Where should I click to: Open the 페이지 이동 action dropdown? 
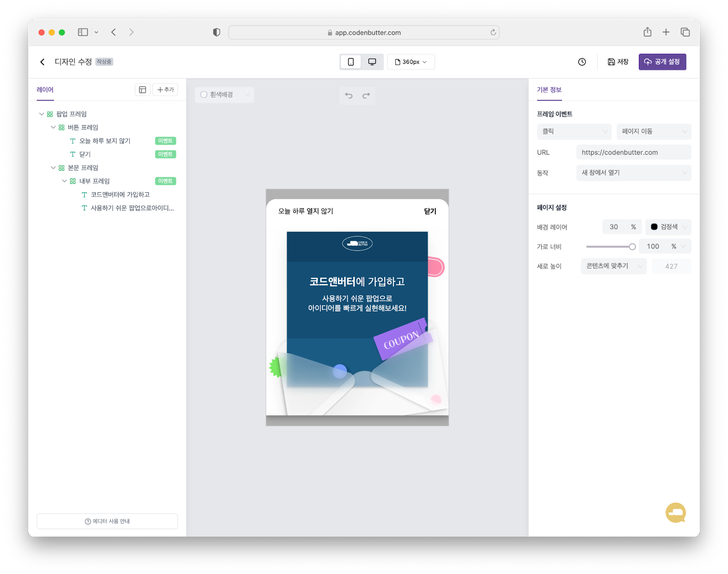coord(654,131)
